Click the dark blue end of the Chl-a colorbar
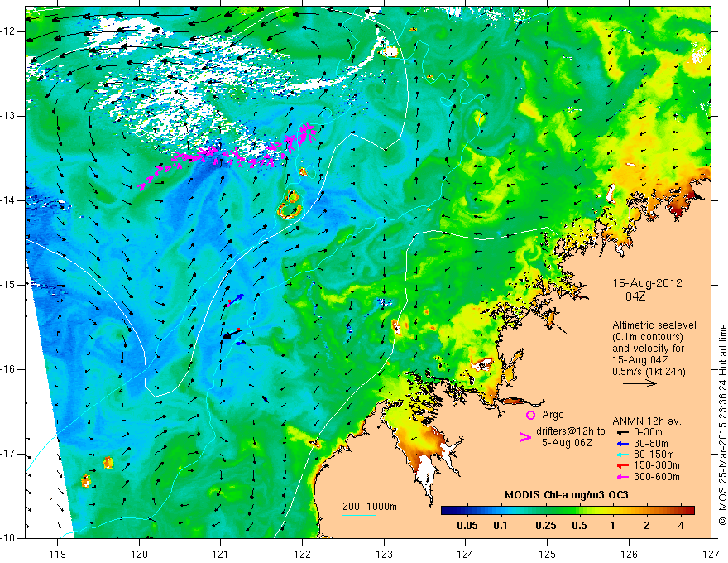Screen dimensions: 728x563 (x=447, y=511)
